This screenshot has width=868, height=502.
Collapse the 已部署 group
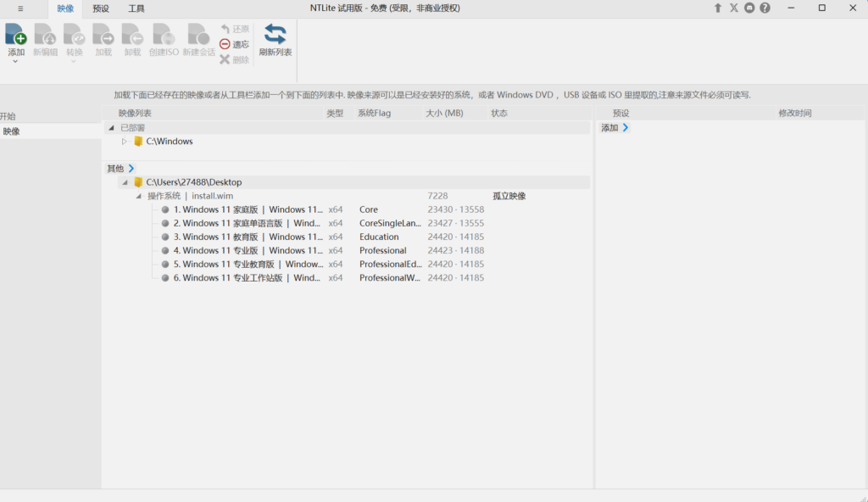click(111, 128)
